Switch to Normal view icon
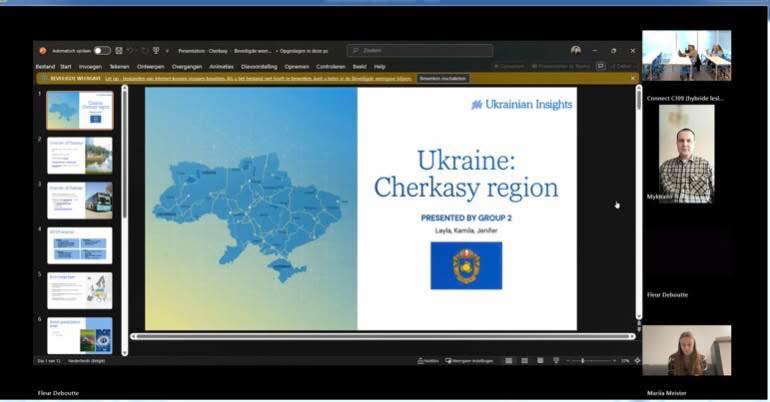The image size is (770, 402). coord(509,360)
